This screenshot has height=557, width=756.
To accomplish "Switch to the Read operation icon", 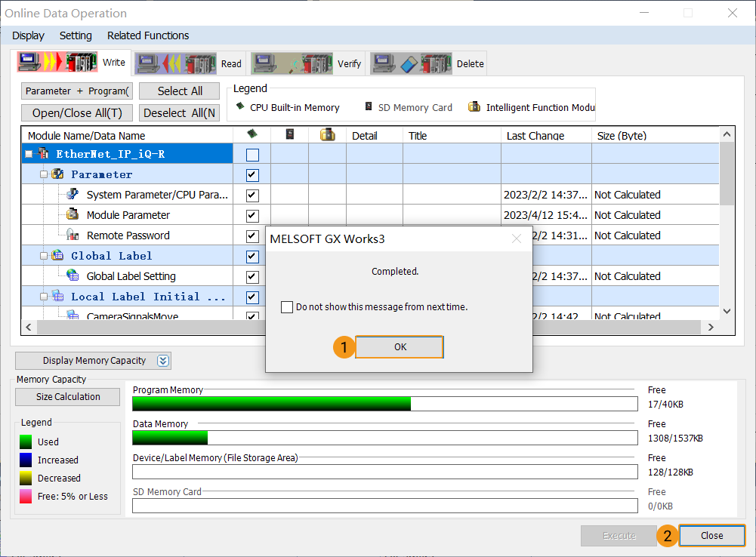I will (175, 63).
